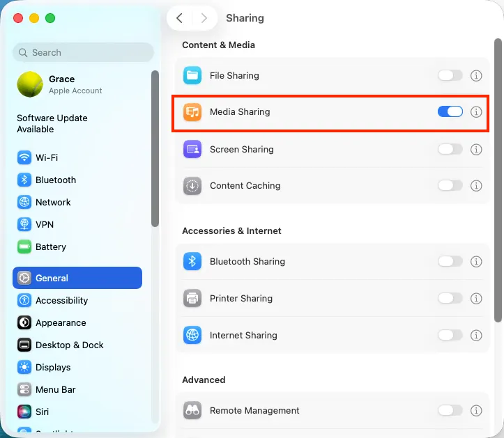Open info for Content Caching
Viewport: 504px width, 438px height.
point(476,186)
